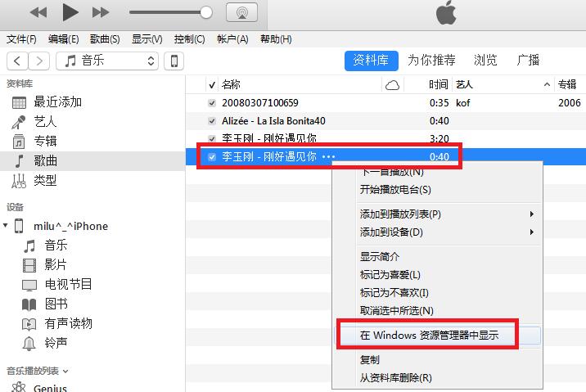This screenshot has height=392, width=586.
Task: Click the audiobook icon beside 有声读物
Action: click(29, 324)
